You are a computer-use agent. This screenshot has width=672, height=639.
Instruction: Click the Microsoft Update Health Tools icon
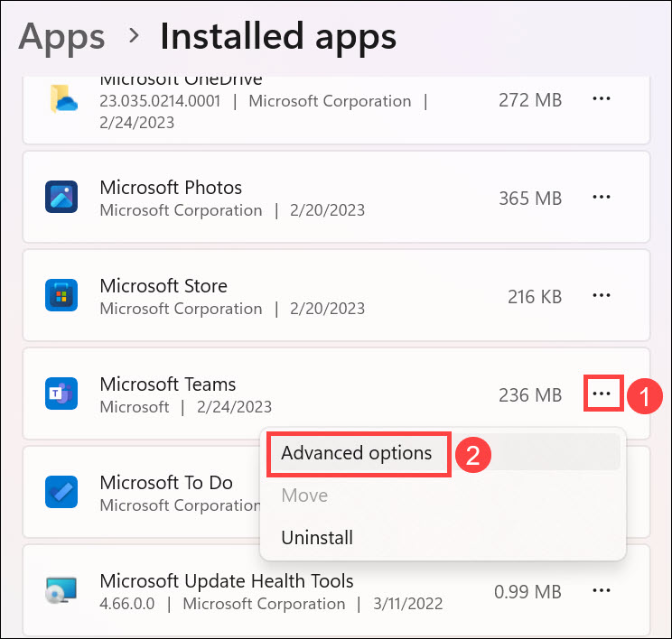click(61, 590)
